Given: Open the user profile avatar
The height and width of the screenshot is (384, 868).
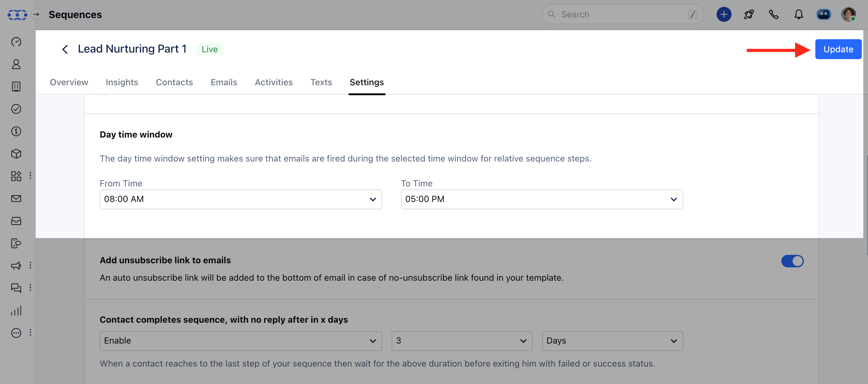Looking at the screenshot, I should 848,15.
